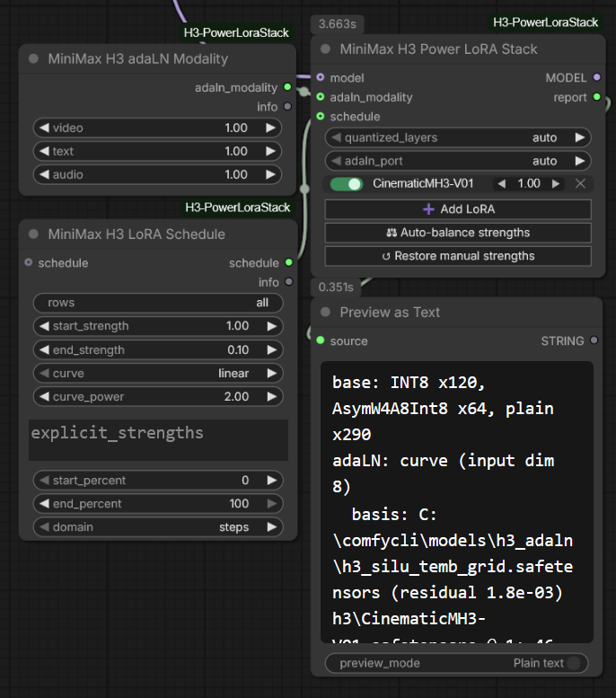616x698 pixels.
Task: Increase the video value with right arrow
Action: [270, 128]
